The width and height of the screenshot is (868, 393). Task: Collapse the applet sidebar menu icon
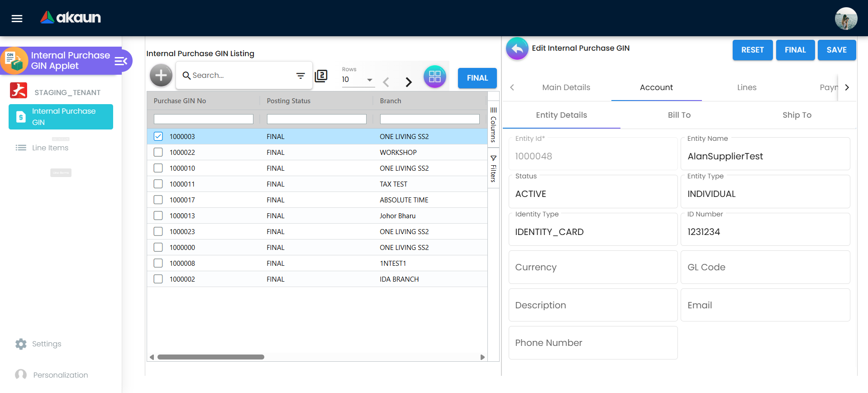point(121,61)
